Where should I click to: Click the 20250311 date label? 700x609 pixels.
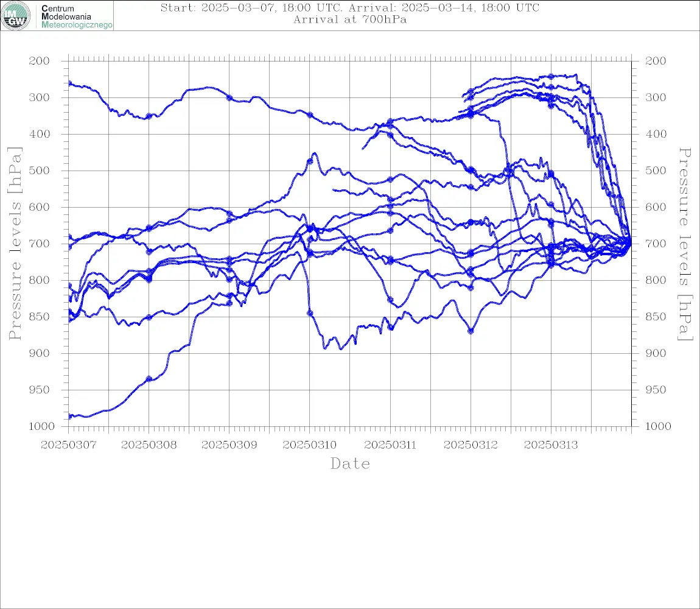click(x=390, y=445)
